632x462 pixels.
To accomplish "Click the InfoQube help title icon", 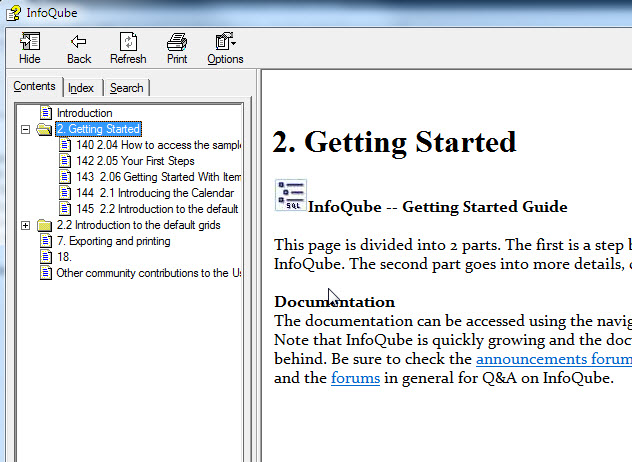I will (13, 12).
